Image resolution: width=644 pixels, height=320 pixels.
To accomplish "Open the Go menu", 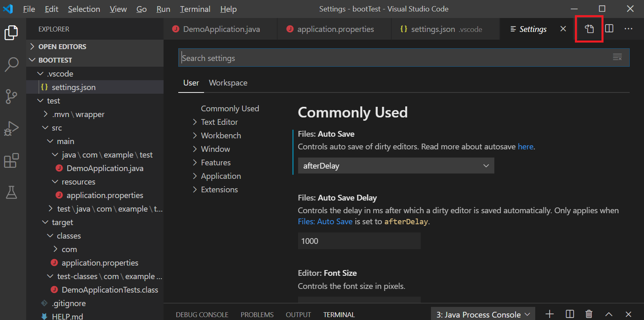I will (x=141, y=9).
